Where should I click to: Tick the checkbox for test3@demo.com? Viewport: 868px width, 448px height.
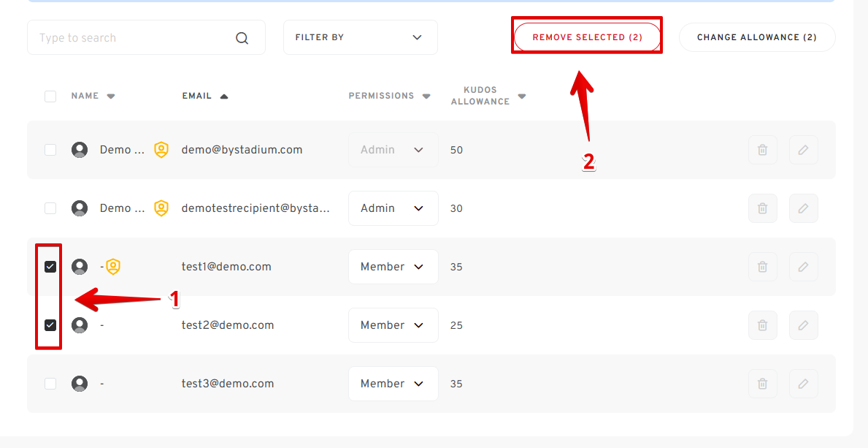50,384
